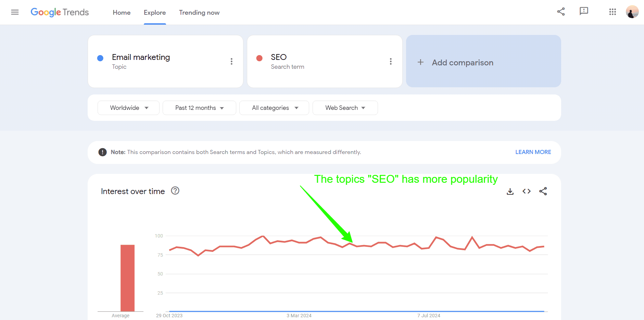
Task: Open your Google account profile picture
Action: click(632, 12)
